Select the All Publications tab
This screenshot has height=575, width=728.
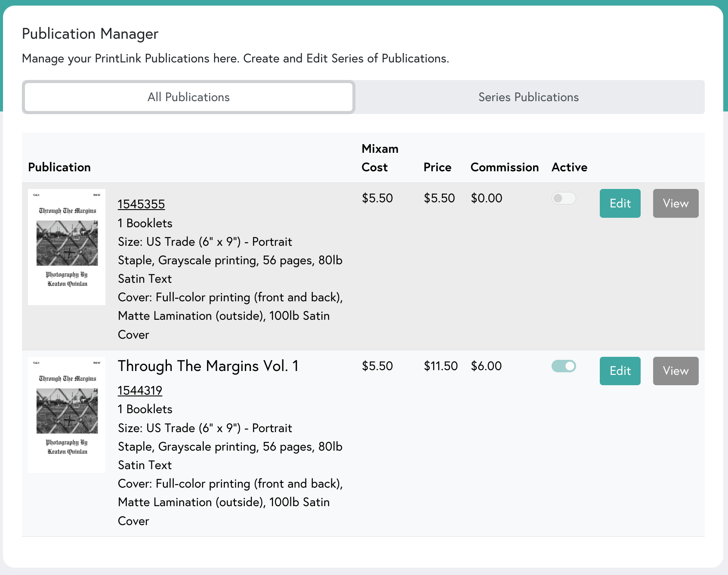[188, 97]
